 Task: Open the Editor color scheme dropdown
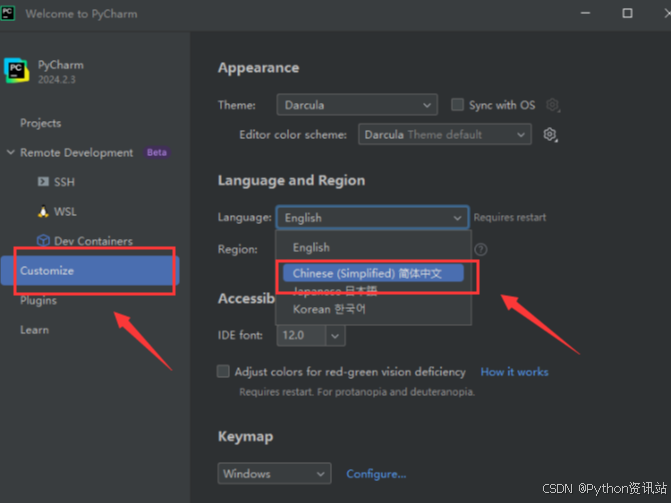(445, 134)
